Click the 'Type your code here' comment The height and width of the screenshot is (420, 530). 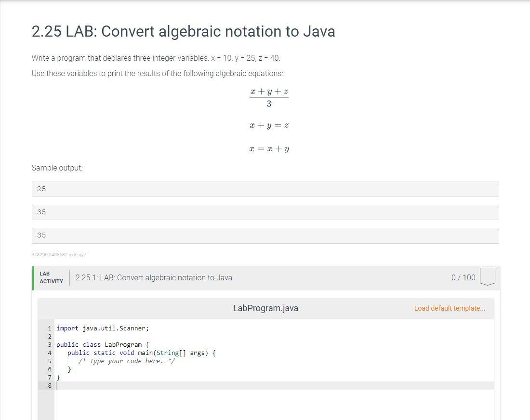(x=127, y=361)
